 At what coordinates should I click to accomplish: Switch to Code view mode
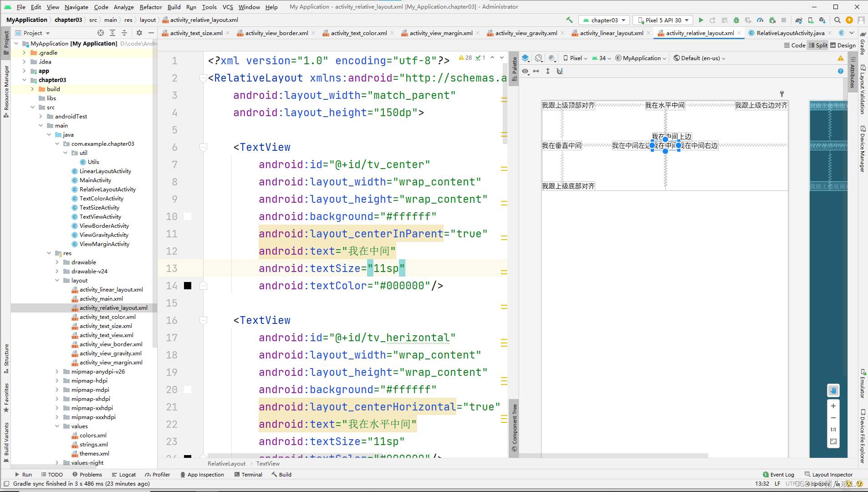795,45
